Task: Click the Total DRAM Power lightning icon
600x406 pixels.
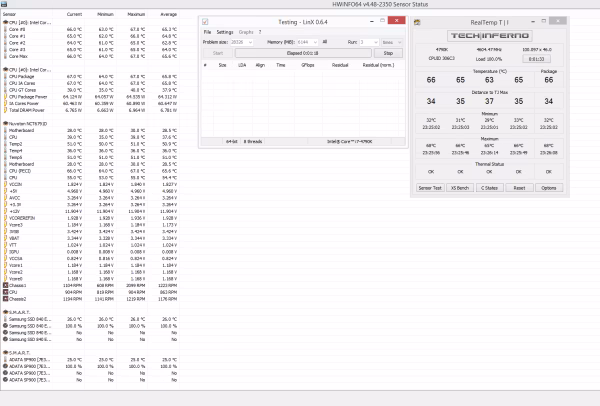Action: coord(5,110)
